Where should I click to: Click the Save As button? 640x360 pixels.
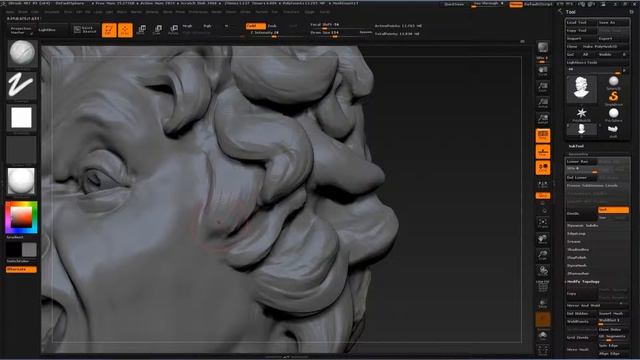(x=613, y=22)
